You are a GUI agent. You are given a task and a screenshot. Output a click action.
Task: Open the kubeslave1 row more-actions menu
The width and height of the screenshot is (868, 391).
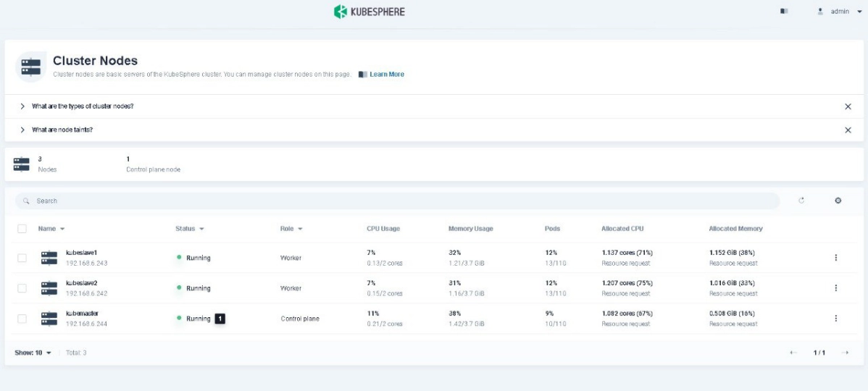pyautogui.click(x=836, y=258)
